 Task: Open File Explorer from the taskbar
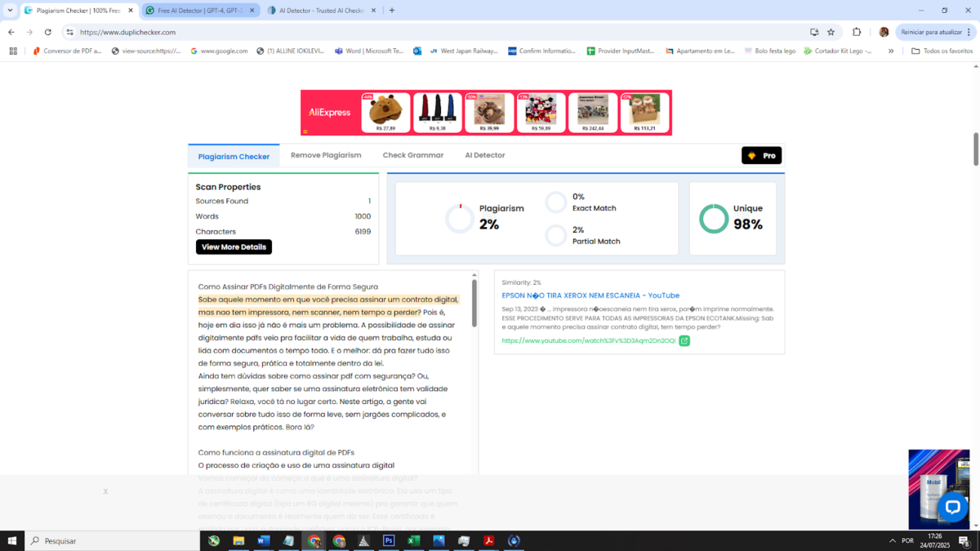pos(238,540)
